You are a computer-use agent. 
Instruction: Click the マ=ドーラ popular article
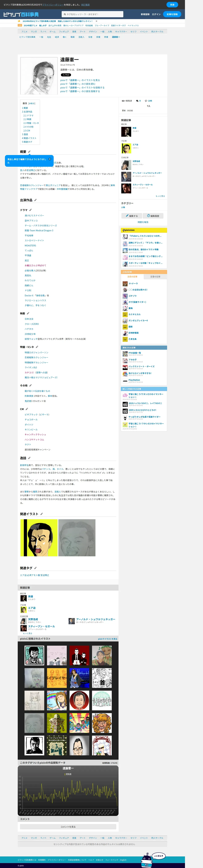click(x=133, y=283)
